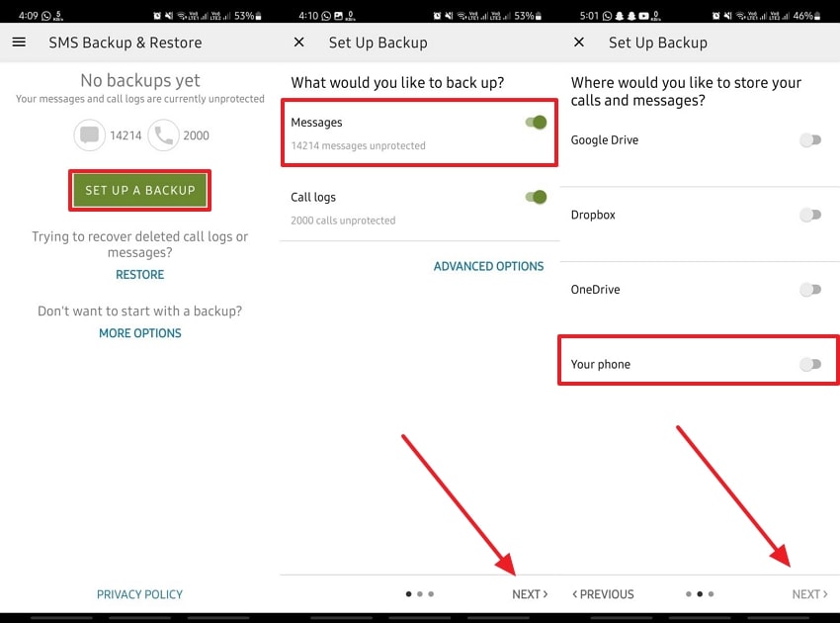Go back with the Previous button
The height and width of the screenshot is (623, 840).
[x=603, y=594]
